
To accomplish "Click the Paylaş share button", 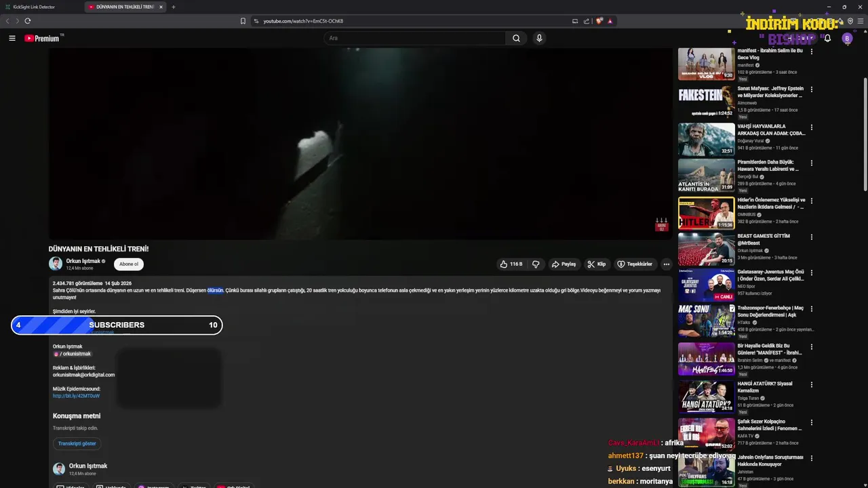I will (564, 264).
